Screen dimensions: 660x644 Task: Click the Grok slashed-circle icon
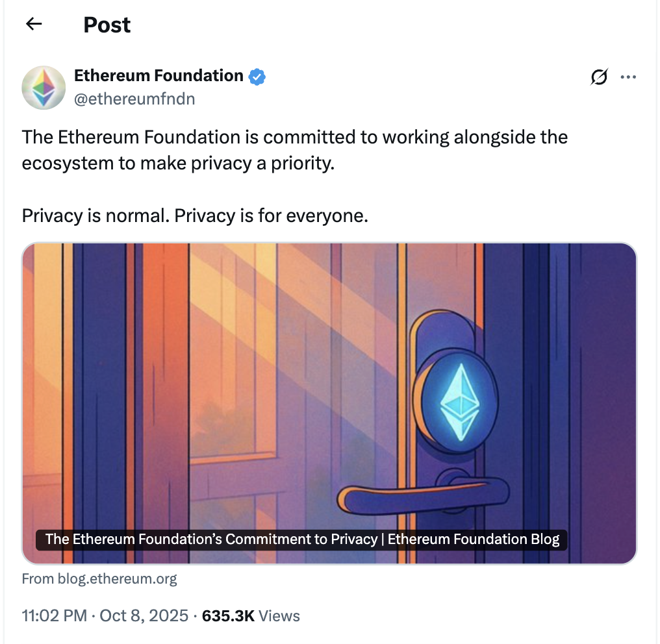pyautogui.click(x=599, y=77)
